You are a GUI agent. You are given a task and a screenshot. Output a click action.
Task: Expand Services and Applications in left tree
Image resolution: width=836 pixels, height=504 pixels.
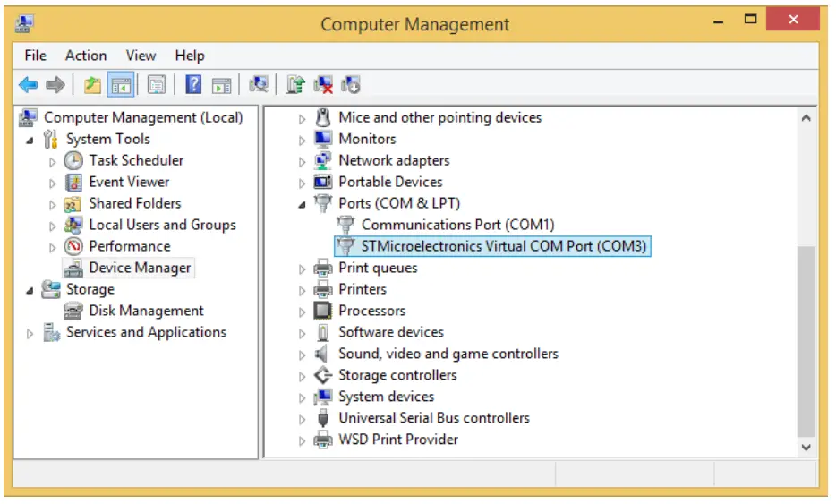click(x=30, y=333)
